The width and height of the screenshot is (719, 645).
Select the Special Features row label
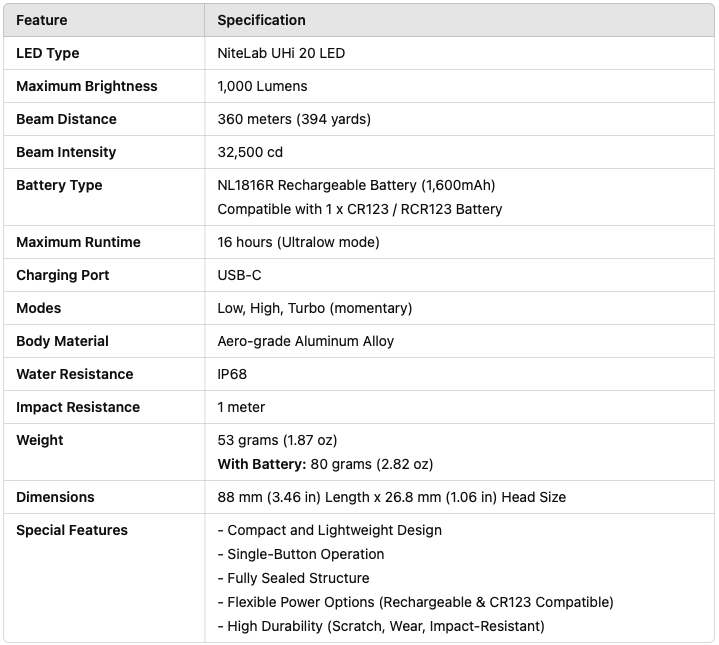72,530
